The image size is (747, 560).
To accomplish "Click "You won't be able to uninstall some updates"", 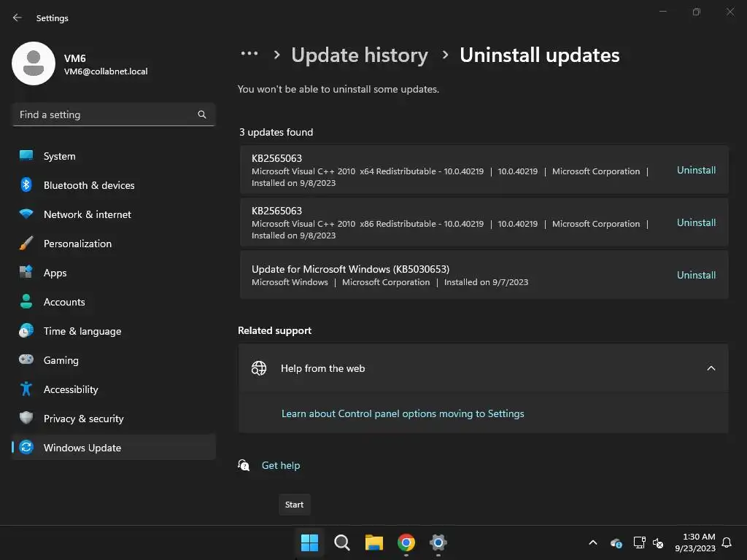I will point(338,89).
